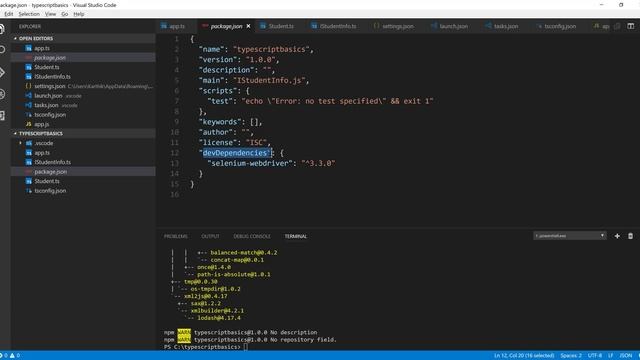Open the Selection menu
640x360 pixels.
[x=29, y=14]
